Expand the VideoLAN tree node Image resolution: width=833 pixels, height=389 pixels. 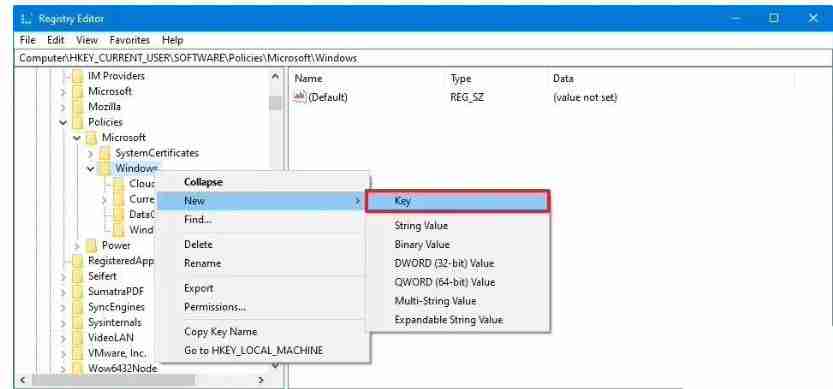[x=63, y=338]
